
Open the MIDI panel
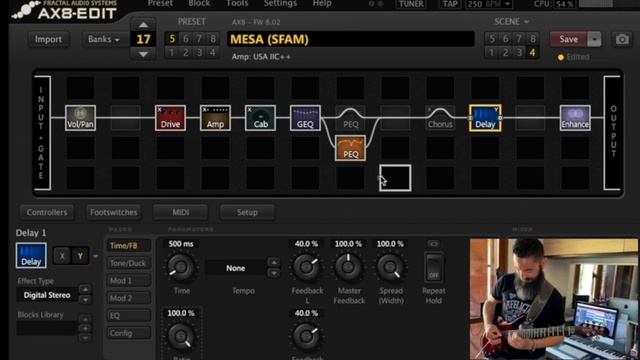click(180, 212)
